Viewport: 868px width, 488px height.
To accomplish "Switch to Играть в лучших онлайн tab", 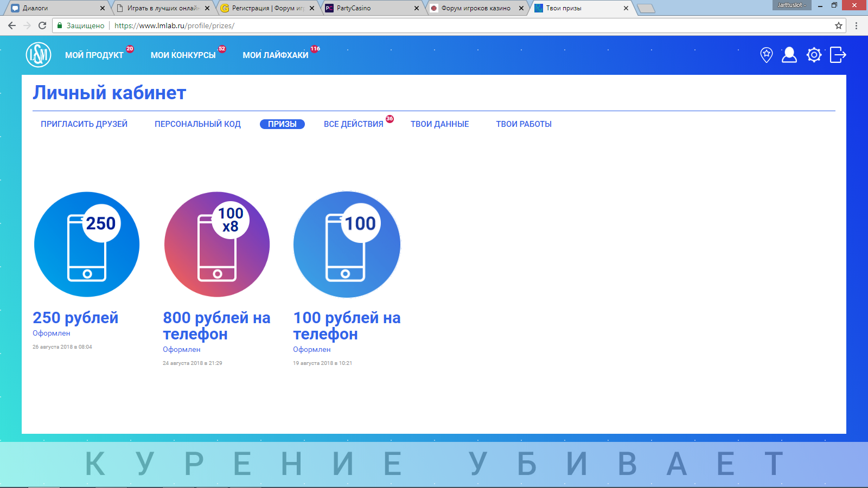I will [162, 8].
